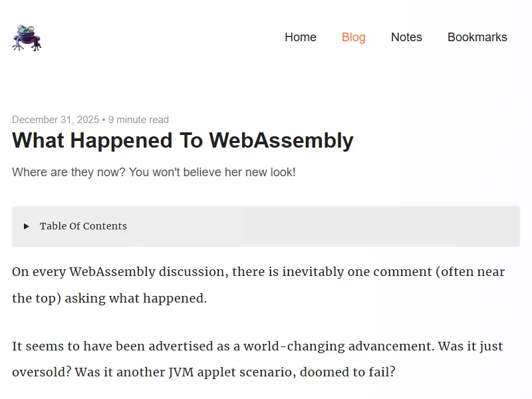
Task: Click the frog logo icon
Action: 27,38
